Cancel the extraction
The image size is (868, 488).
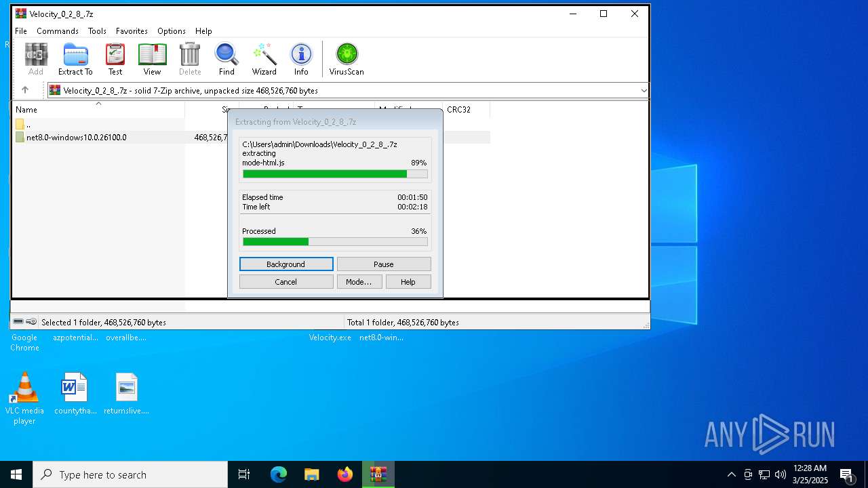[286, 282]
